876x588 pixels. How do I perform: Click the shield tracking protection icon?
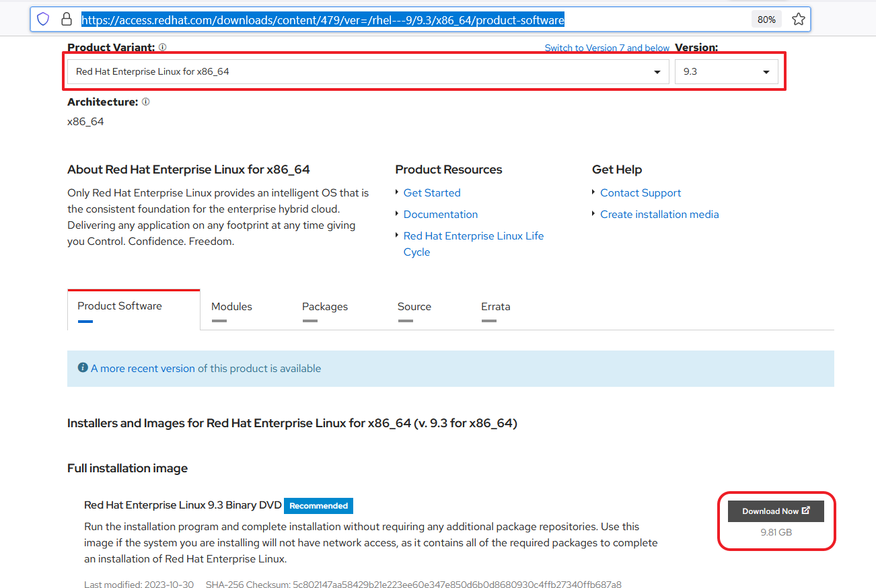pos(43,20)
